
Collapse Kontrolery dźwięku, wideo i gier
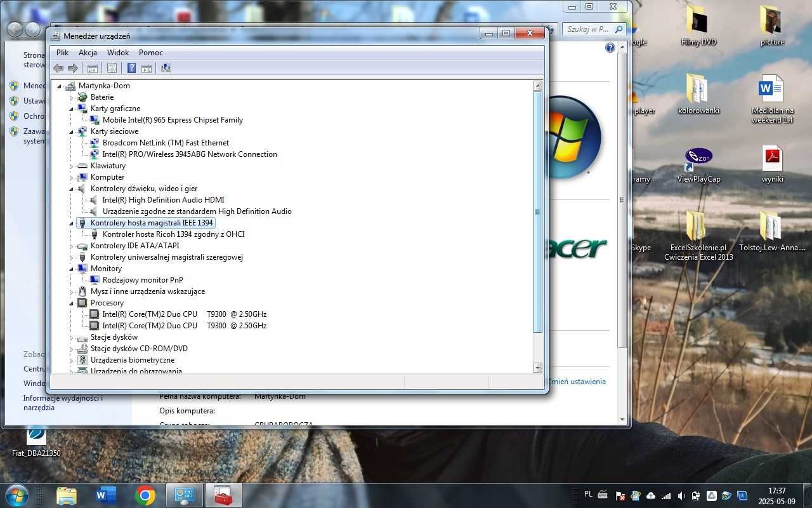point(72,189)
